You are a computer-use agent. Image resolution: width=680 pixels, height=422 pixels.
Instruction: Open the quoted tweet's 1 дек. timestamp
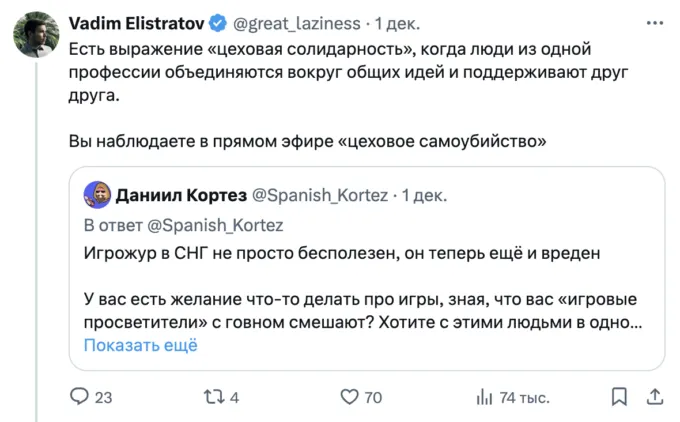(424, 194)
